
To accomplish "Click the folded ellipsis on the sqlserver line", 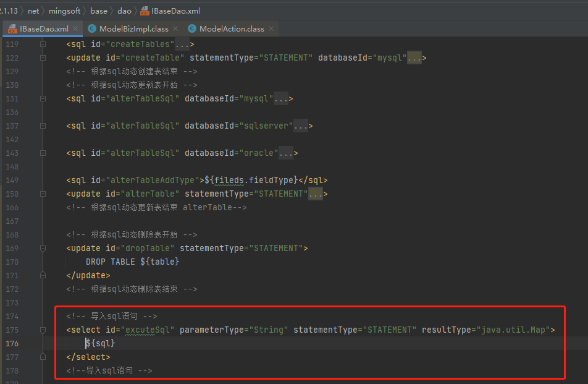I will point(301,126).
